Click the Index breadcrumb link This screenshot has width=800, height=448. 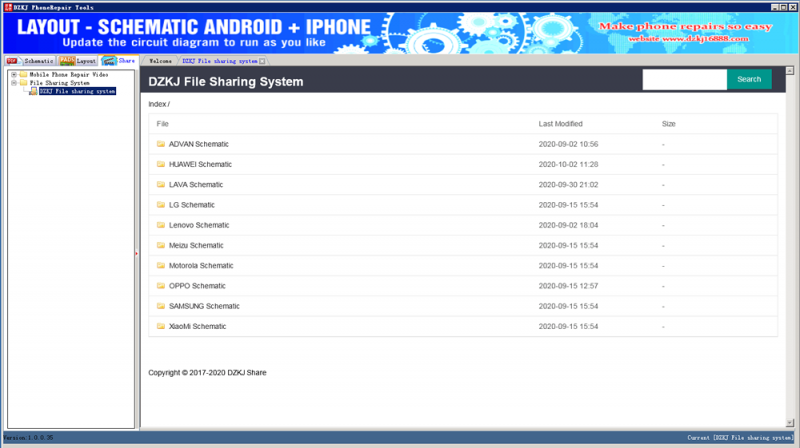tap(157, 104)
